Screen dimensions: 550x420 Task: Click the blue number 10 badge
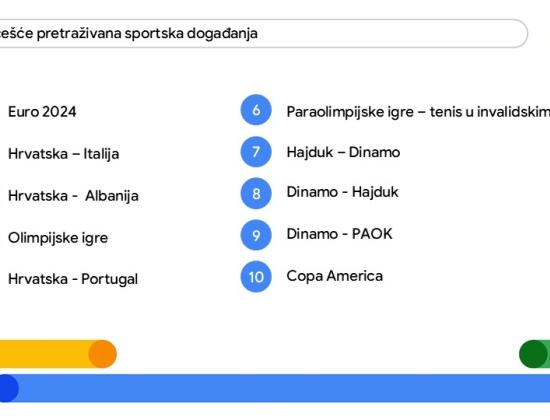coord(256,276)
